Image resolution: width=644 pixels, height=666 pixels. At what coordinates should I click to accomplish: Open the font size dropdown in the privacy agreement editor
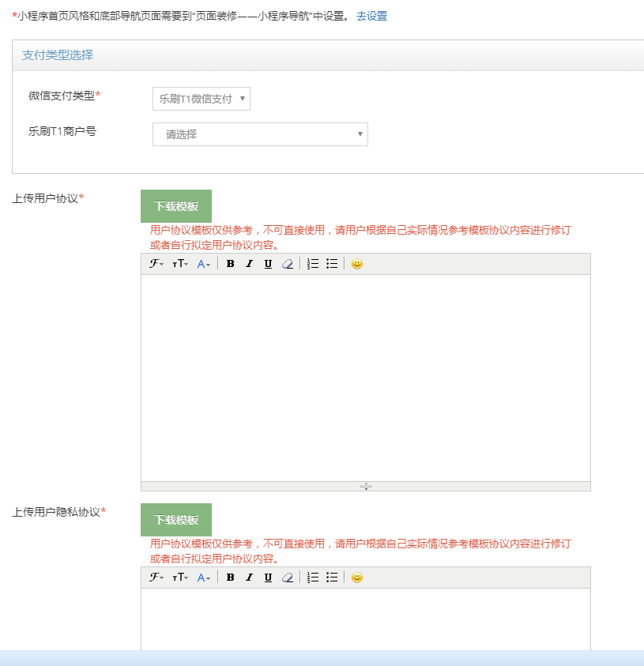[x=180, y=578]
